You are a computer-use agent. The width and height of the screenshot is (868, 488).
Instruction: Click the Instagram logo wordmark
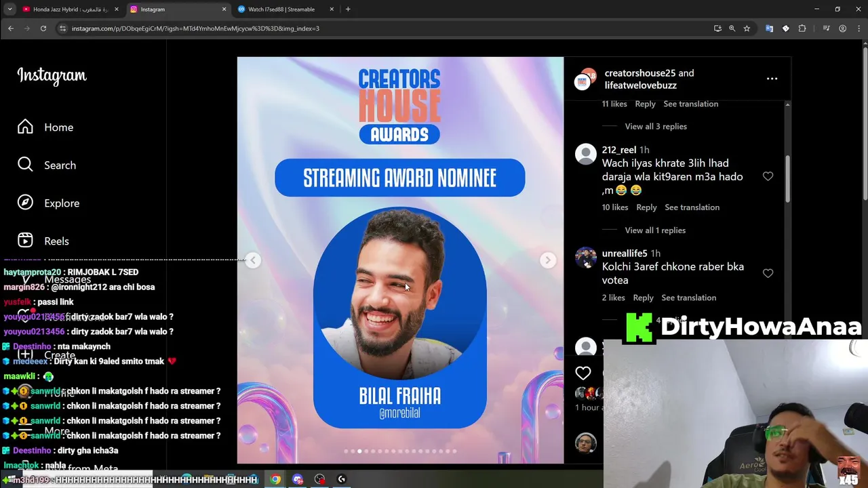point(52,76)
